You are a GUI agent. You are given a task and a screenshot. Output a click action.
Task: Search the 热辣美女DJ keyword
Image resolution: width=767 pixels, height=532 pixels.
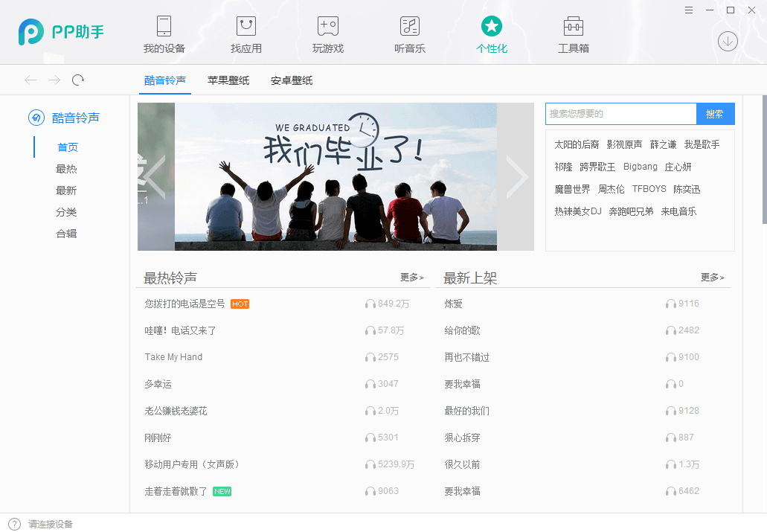coord(578,211)
